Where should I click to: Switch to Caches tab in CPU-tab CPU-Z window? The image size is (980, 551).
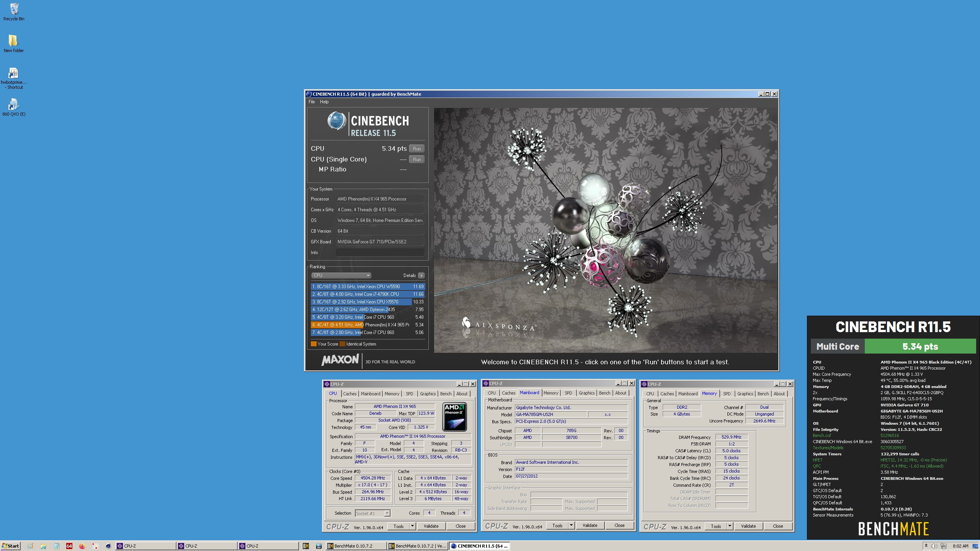tap(350, 393)
